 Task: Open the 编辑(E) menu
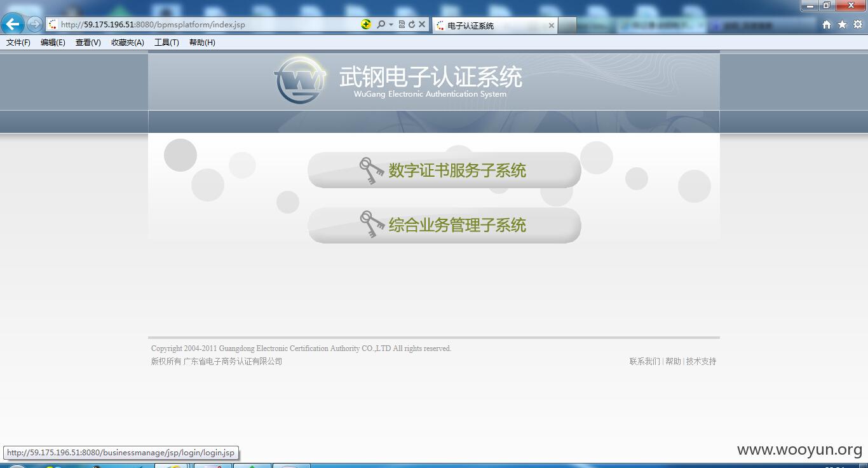pos(53,43)
